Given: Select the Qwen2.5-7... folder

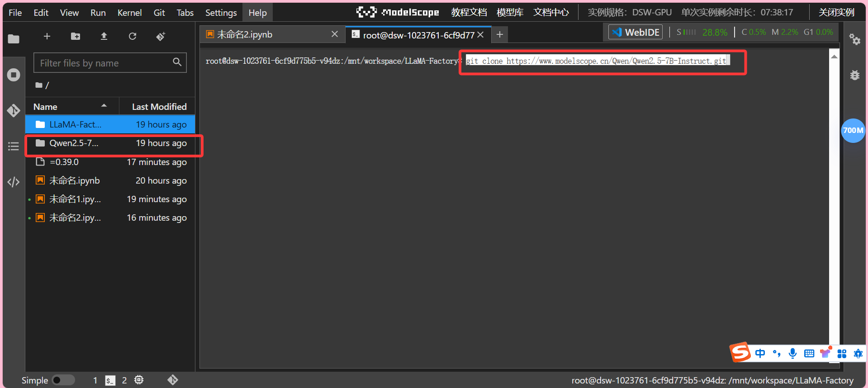Looking at the screenshot, I should (x=110, y=143).
